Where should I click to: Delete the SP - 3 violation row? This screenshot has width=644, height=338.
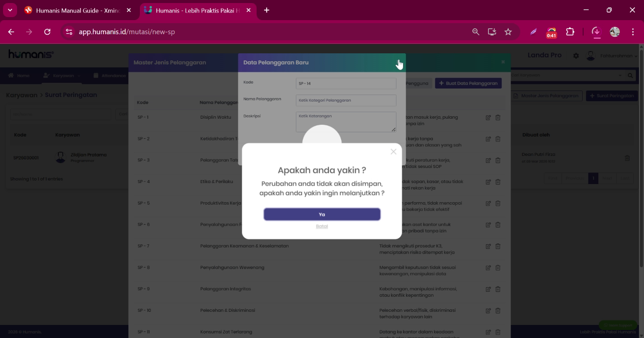(x=498, y=160)
